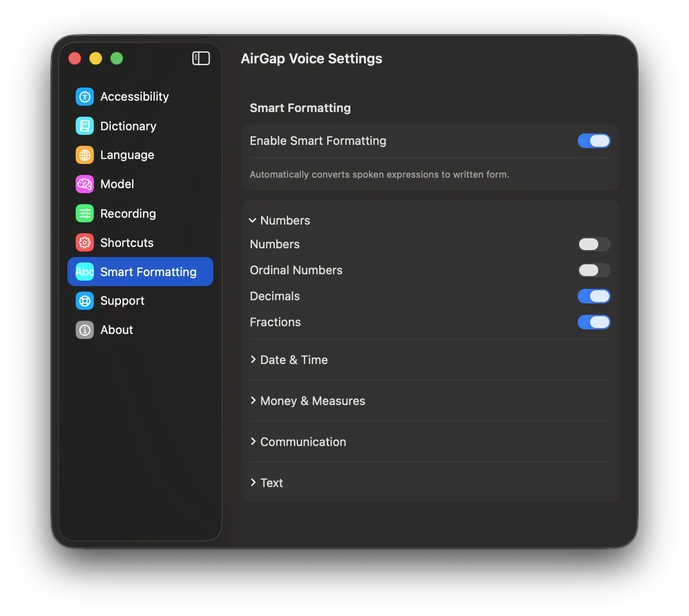Screen dimensions: 689x616
Task: Click the Ordinal Numbers label
Action: coord(296,270)
